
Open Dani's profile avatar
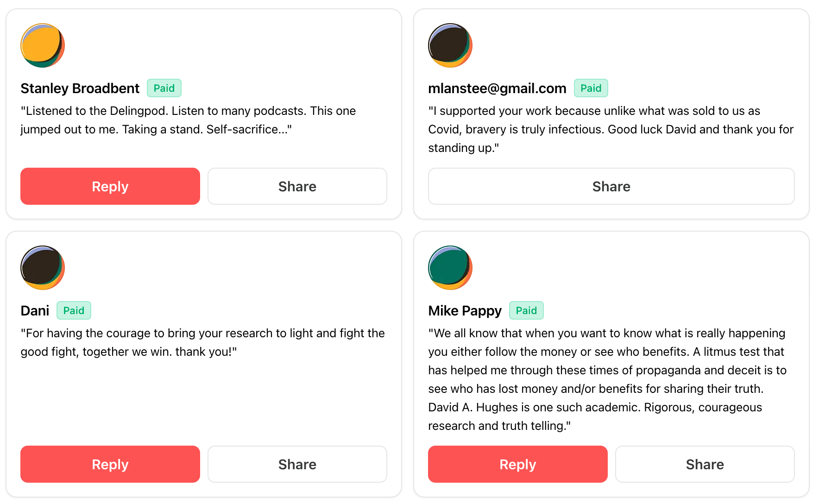(x=43, y=268)
